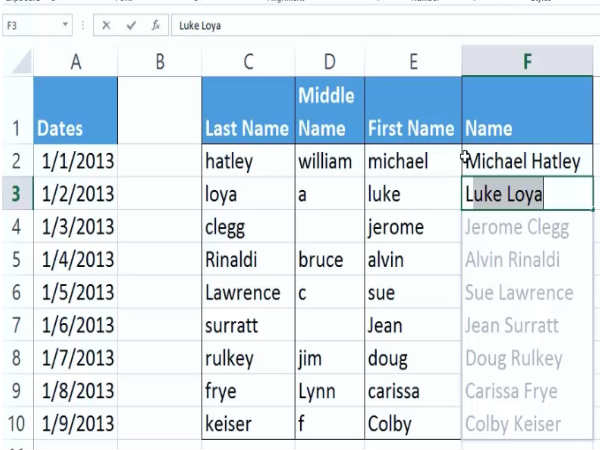Viewport: 600px width, 450px height.
Task: Select row 3 header
Action: point(16,194)
